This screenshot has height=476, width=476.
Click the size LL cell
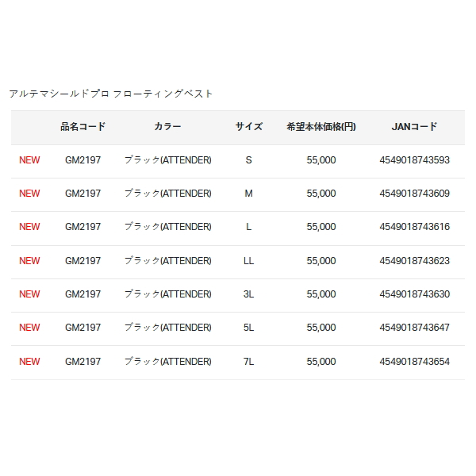pos(248,261)
